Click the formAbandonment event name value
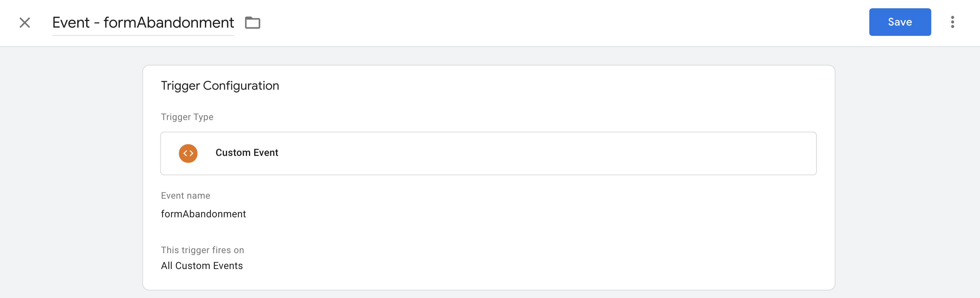Image resolution: width=980 pixels, height=298 pixels. pos(203,214)
